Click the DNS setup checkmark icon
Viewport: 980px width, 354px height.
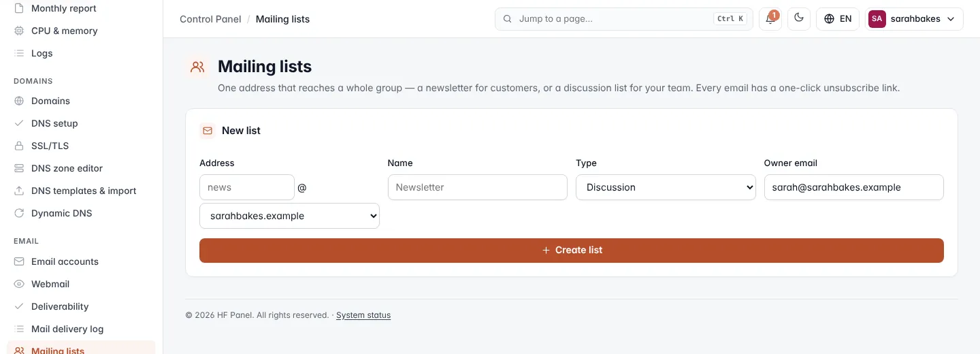click(19, 123)
